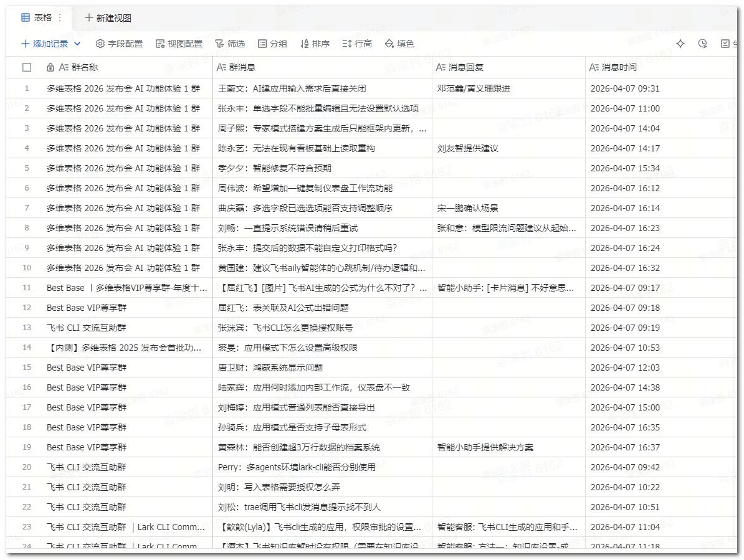This screenshot has height=560, width=744.
Task: Open 字段配置 field settings
Action: (119, 44)
